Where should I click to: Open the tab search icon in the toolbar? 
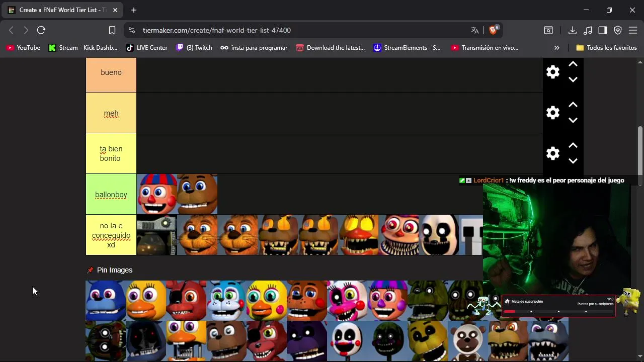548,30
